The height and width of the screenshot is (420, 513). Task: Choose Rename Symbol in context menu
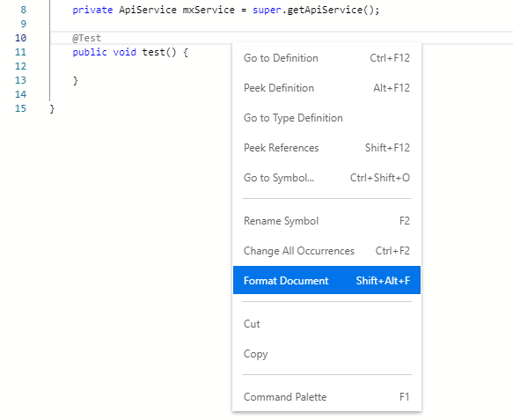click(x=326, y=221)
